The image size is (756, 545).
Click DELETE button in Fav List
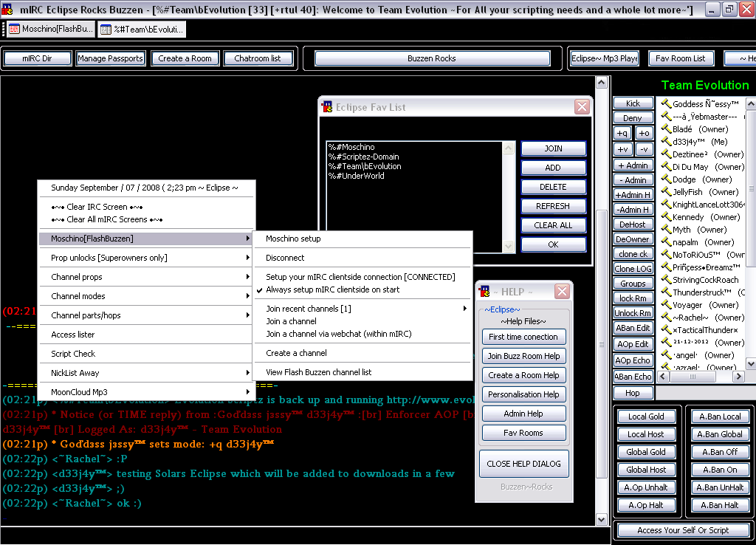[x=554, y=187]
